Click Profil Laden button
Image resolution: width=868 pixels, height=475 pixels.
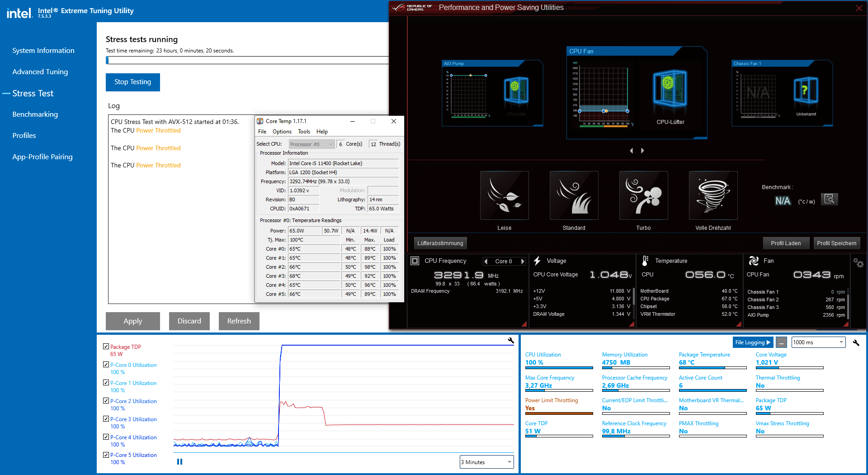[x=786, y=243]
